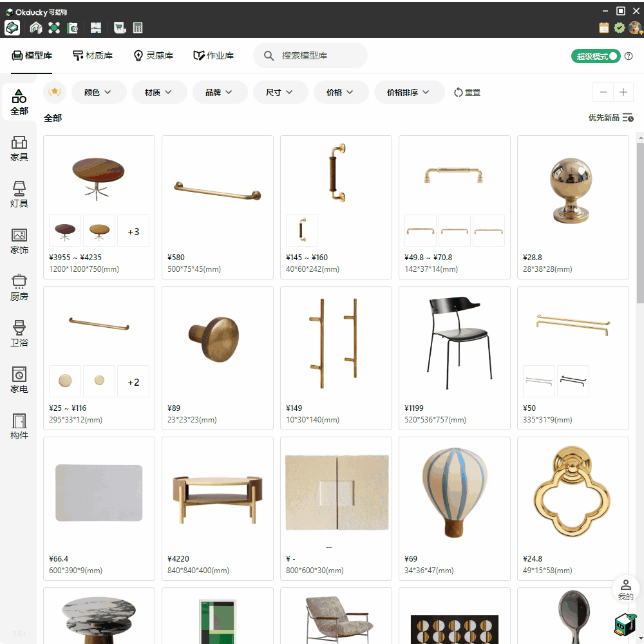Click the green verified badge icon
Image resolution: width=644 pixels, height=644 pixels.
(x=619, y=28)
